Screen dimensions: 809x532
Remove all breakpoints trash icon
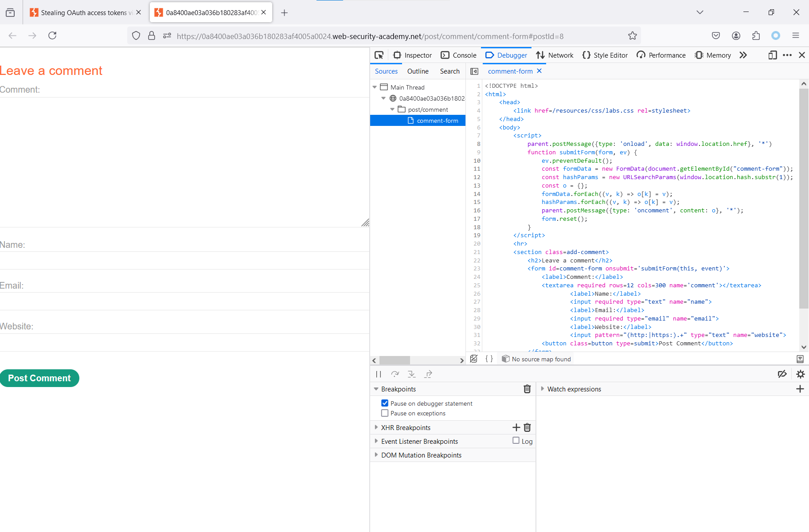[x=527, y=389]
